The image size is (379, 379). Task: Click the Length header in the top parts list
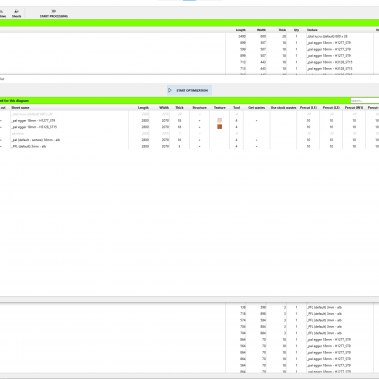pyautogui.click(x=241, y=30)
